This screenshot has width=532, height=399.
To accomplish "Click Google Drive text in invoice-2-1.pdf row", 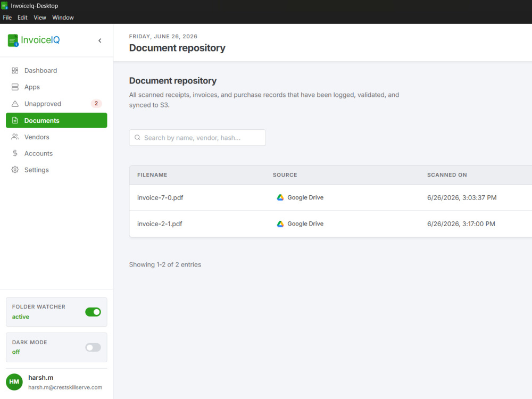I will (305, 224).
